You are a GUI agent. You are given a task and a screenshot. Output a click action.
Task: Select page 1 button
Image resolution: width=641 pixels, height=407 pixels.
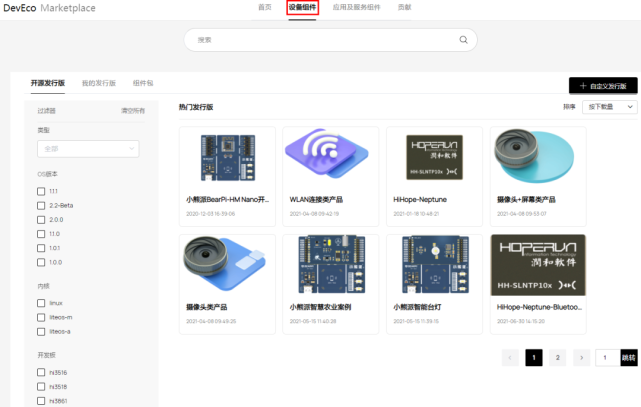534,358
